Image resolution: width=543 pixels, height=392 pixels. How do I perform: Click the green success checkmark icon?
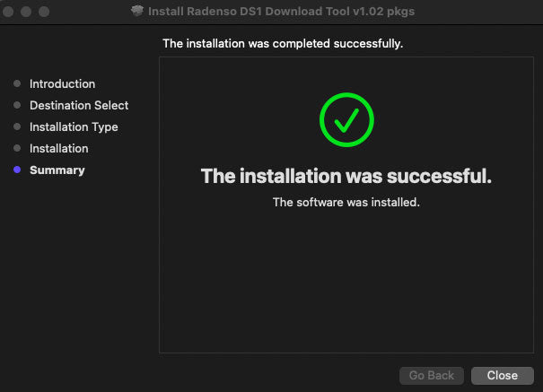click(x=346, y=119)
